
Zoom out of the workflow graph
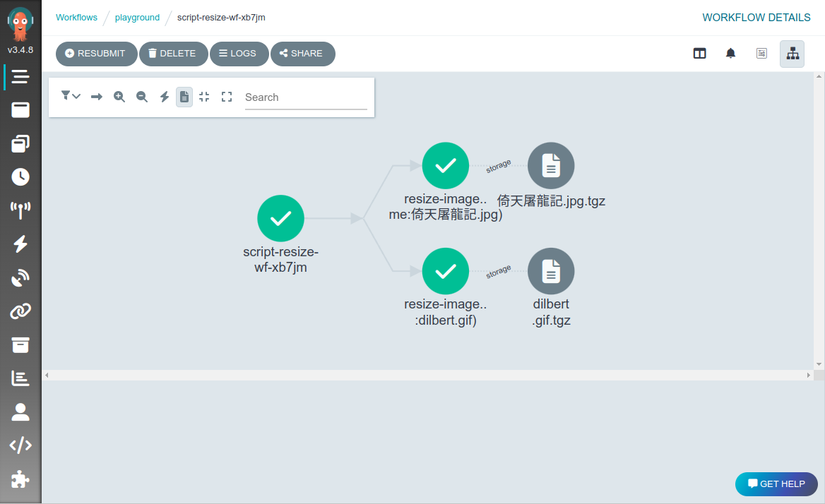point(142,97)
